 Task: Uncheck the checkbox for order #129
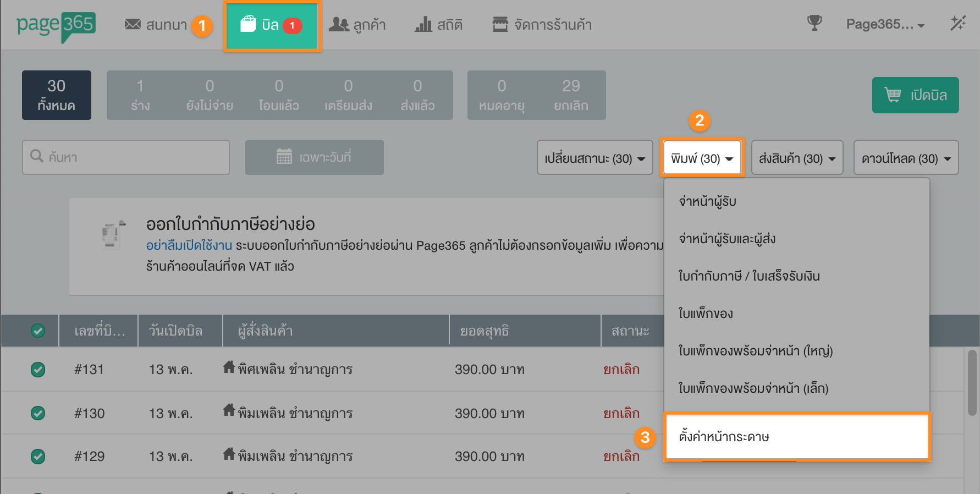pyautogui.click(x=38, y=456)
